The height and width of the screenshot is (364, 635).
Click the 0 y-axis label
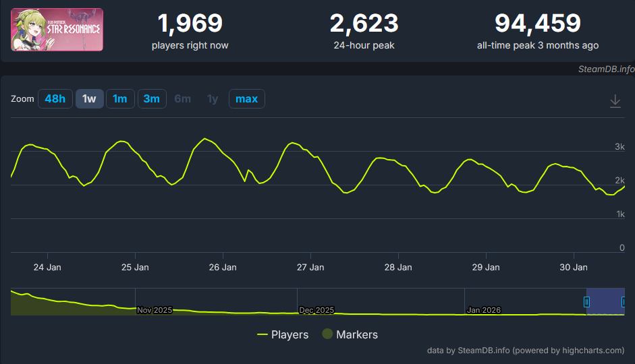(622, 248)
